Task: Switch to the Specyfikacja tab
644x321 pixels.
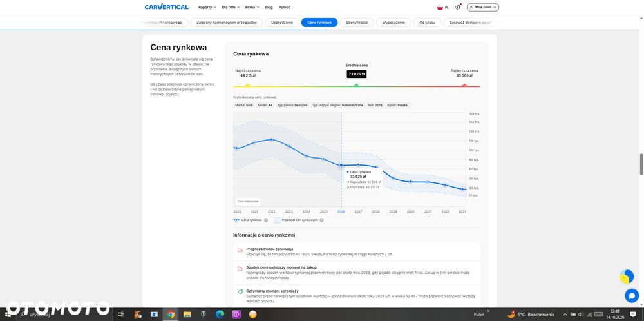Action: click(357, 23)
